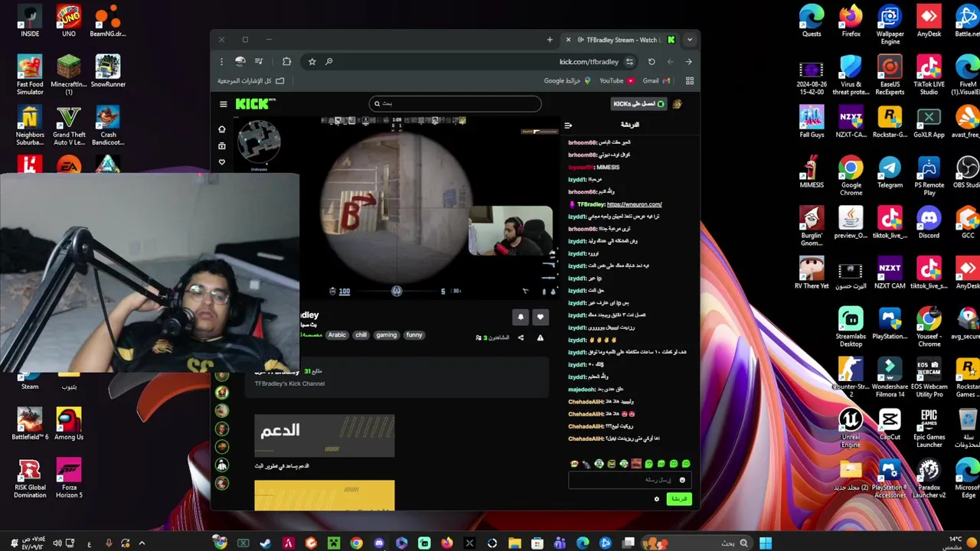Bookmark the page with the star icon

(312, 61)
